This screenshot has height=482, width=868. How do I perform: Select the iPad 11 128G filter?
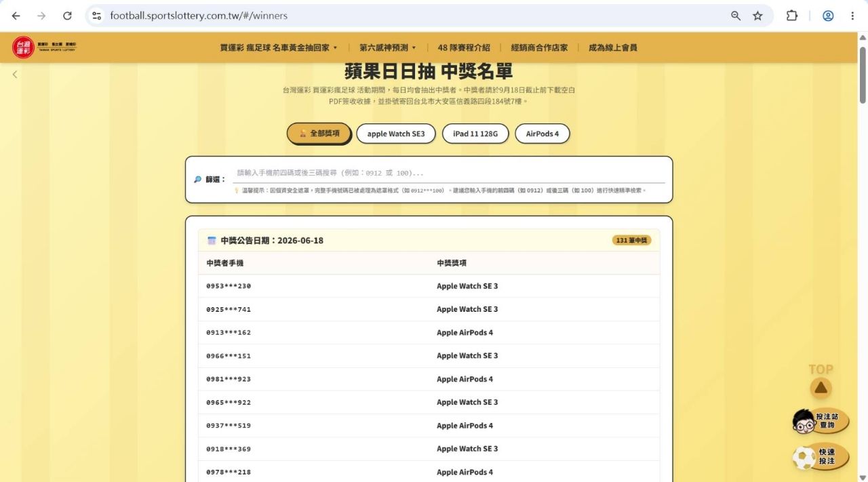point(475,134)
